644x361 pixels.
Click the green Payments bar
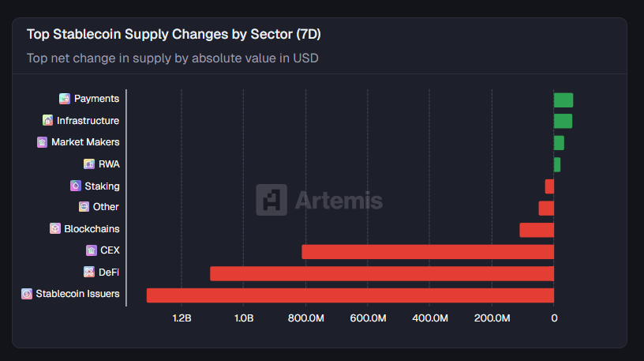(x=563, y=100)
